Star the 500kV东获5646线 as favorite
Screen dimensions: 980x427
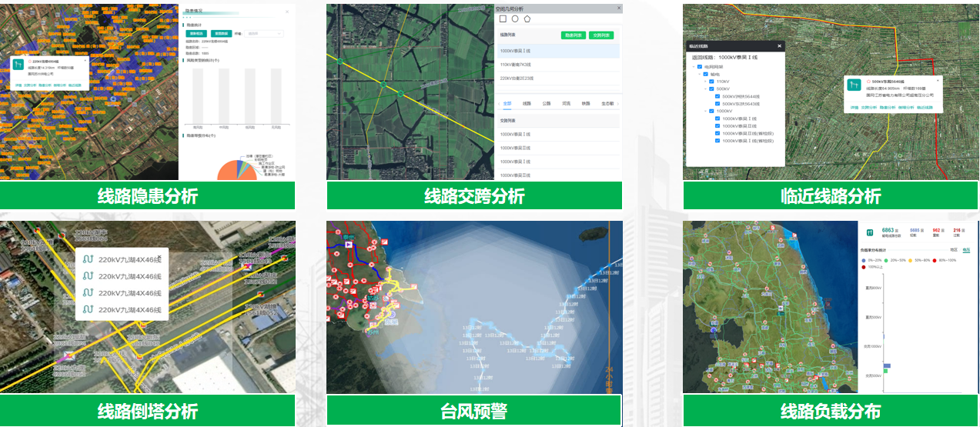pyautogui.click(x=868, y=82)
